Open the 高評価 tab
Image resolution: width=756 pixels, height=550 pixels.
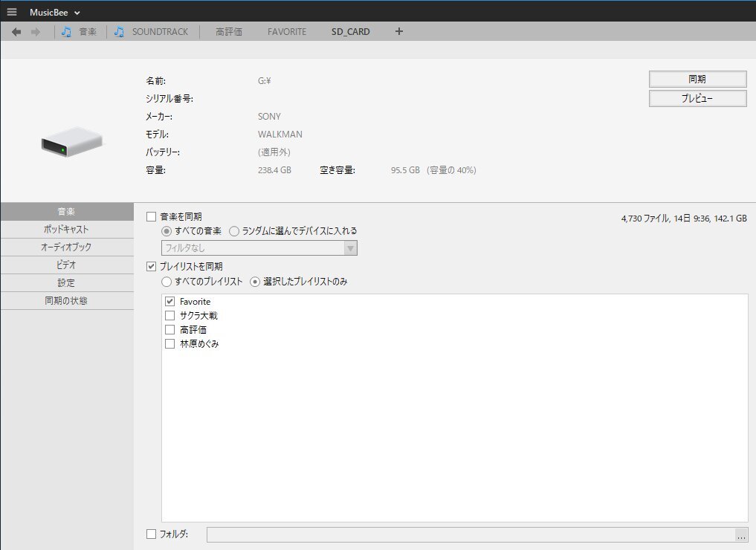point(229,32)
